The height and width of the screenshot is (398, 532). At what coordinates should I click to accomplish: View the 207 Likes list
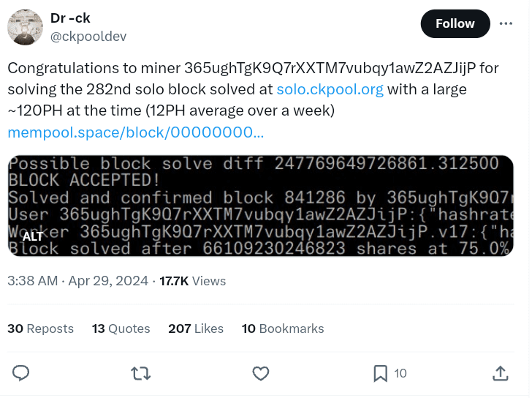196,328
